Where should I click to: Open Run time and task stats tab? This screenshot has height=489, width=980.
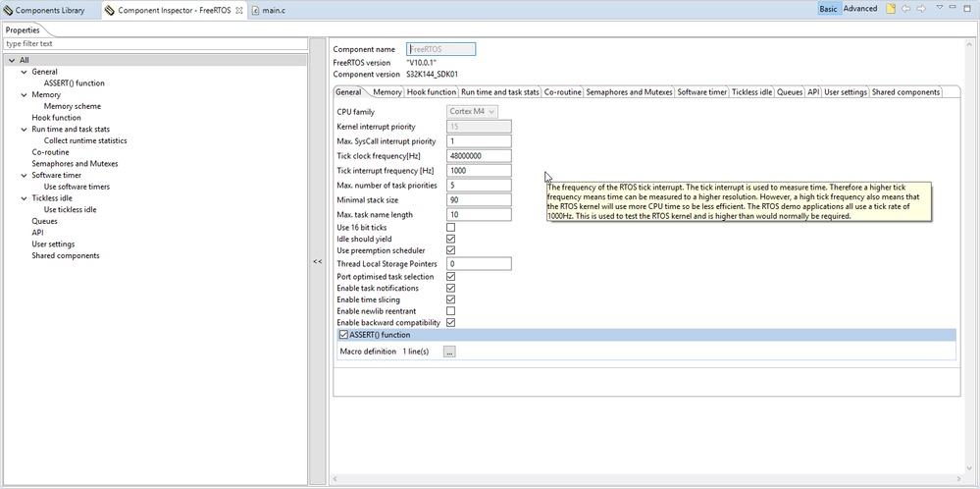[x=500, y=92]
